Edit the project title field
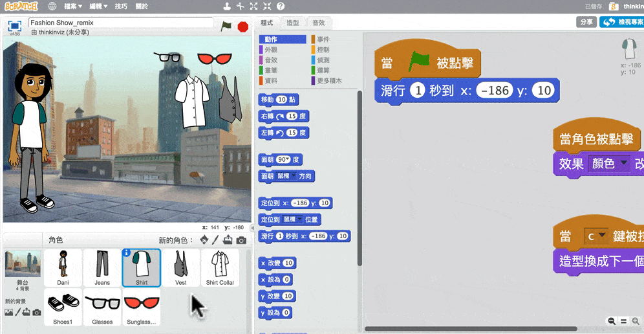 tap(121, 23)
